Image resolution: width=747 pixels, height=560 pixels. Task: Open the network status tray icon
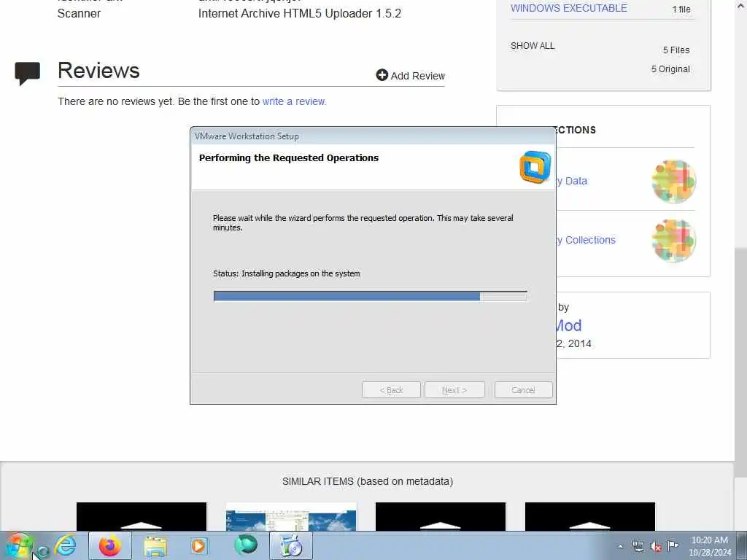click(x=638, y=547)
